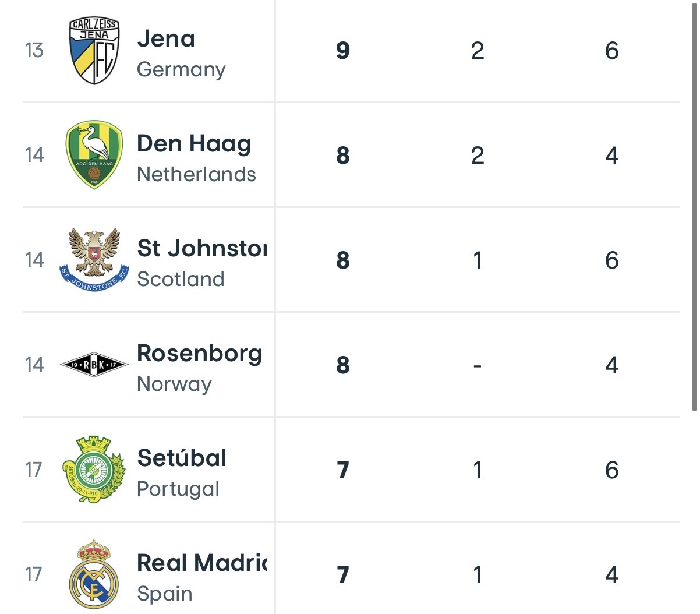Tap rank number 13 beside Jena
Image resolution: width=700 pixels, height=614 pixels.
click(x=34, y=51)
